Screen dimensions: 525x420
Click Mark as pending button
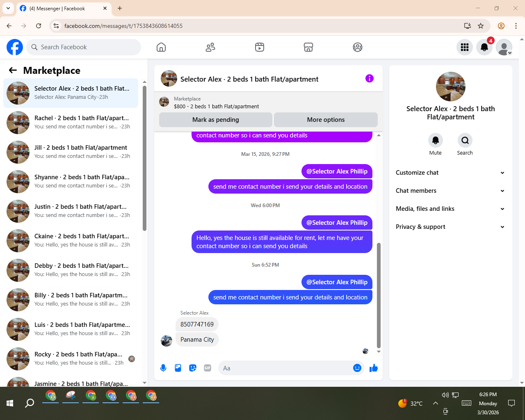coord(216,120)
